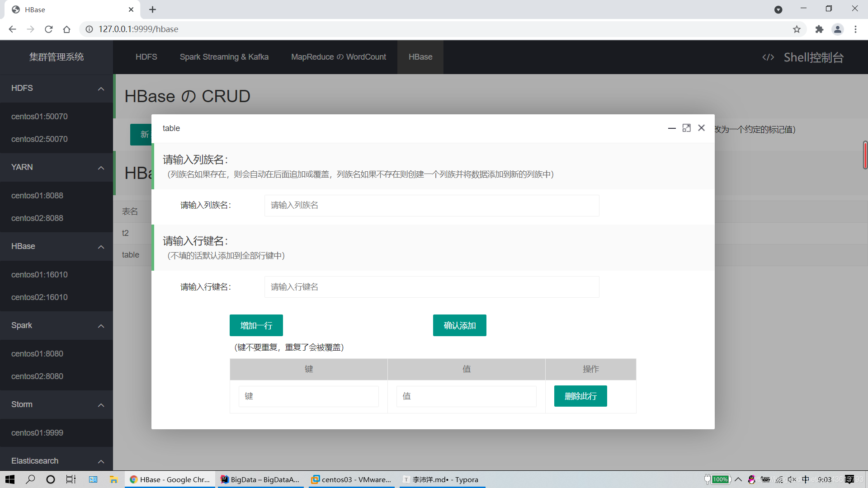
Task: Open Windows taskbar search
Action: 30,479
